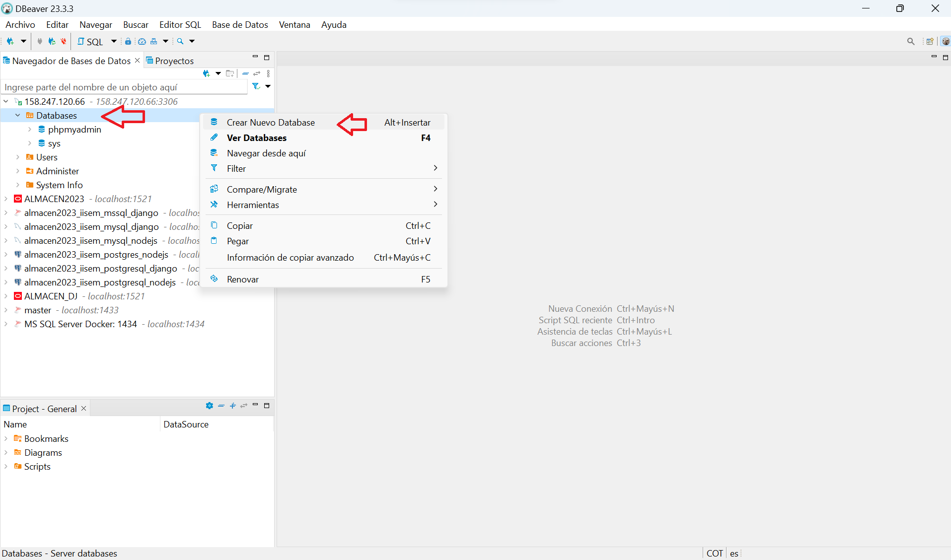Switch to the Proyectos tab
Screen dimensions: 951x560
pyautogui.click(x=170, y=61)
